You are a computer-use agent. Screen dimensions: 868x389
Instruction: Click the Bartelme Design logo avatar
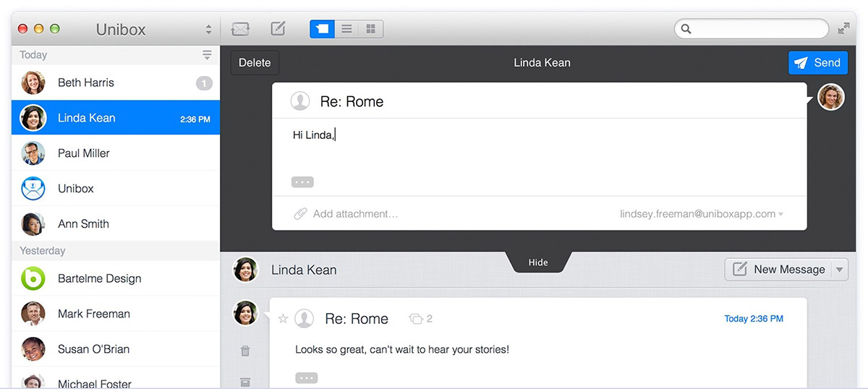tap(33, 278)
